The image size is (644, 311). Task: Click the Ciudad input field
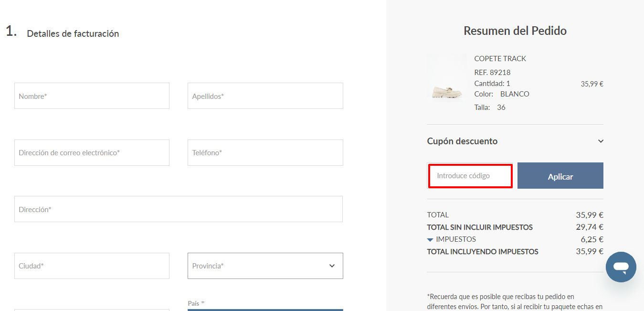[x=92, y=266]
